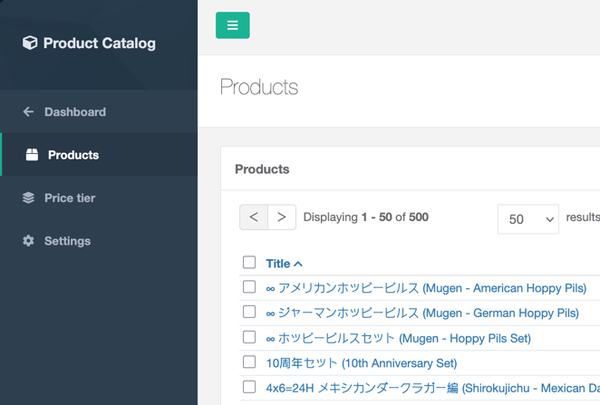The height and width of the screenshot is (405, 600).
Task: Open Mugen - German Hoppy Pils product
Action: pyautogui.click(x=422, y=313)
